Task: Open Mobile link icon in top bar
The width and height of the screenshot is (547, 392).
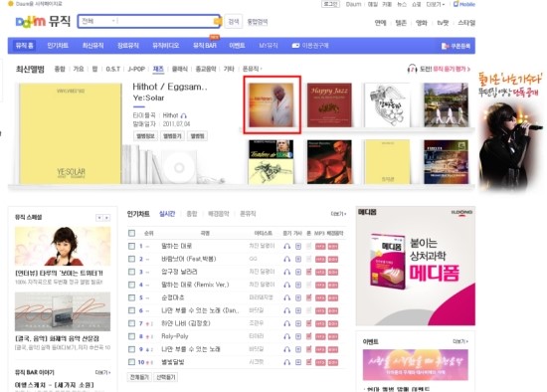Action: point(464,4)
